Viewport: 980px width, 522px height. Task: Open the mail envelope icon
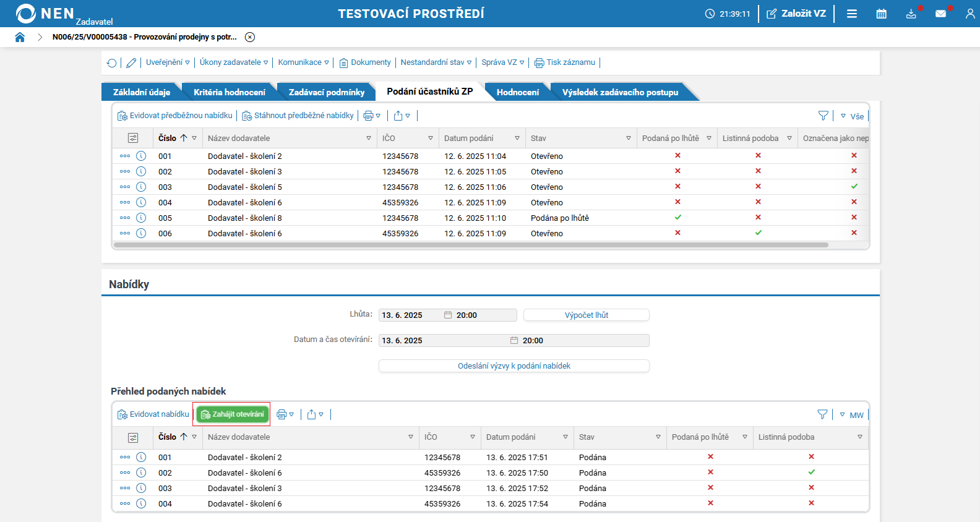pos(940,14)
